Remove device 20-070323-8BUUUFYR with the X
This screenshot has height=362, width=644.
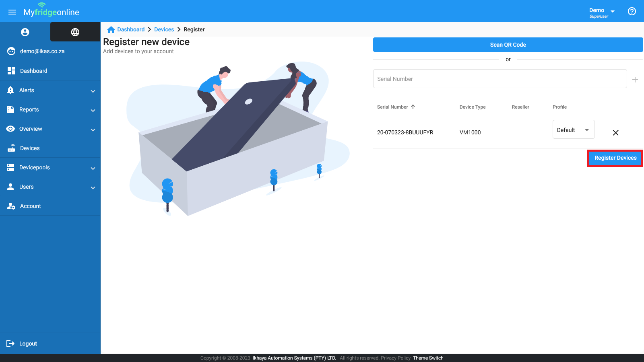615,132
